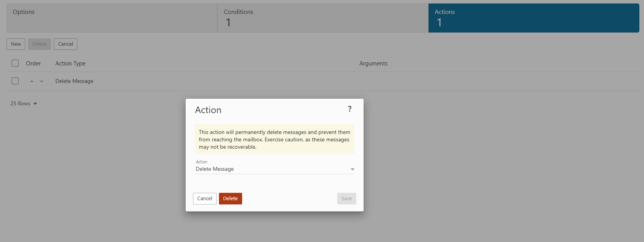Click the Cancel button next to the toolbar Delete
The width and height of the screenshot is (644, 242).
[x=65, y=44]
